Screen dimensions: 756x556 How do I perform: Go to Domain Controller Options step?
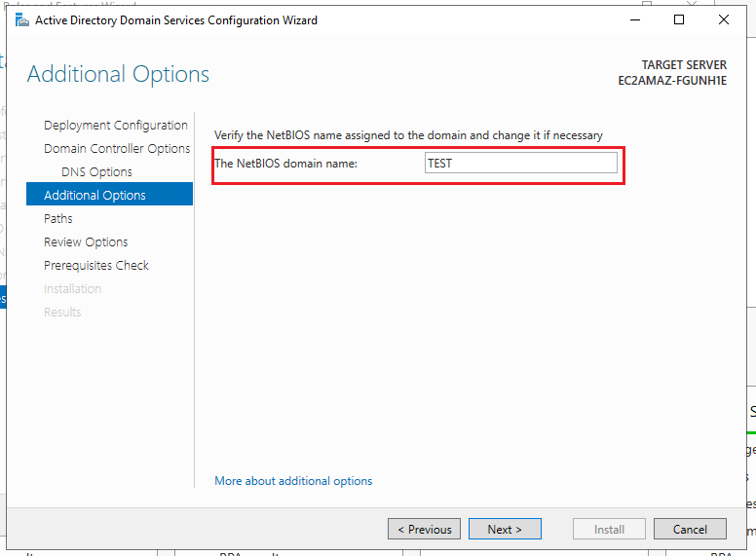(x=117, y=148)
